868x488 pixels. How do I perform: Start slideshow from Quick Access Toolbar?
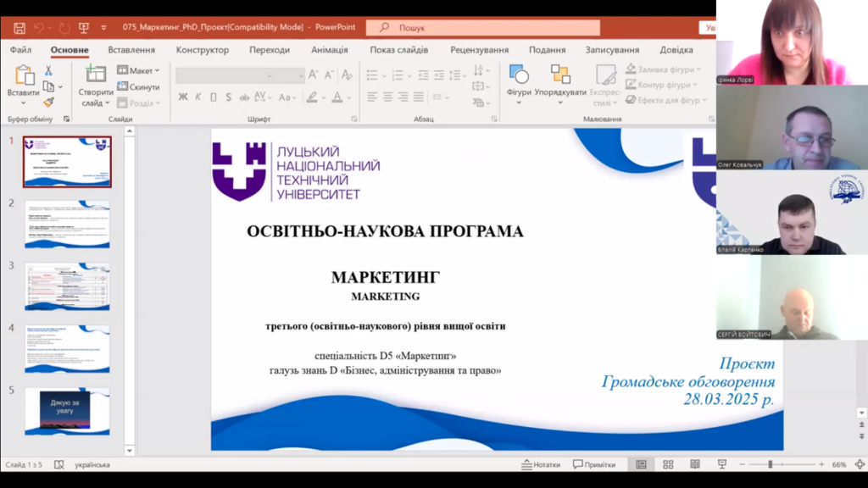tap(84, 28)
